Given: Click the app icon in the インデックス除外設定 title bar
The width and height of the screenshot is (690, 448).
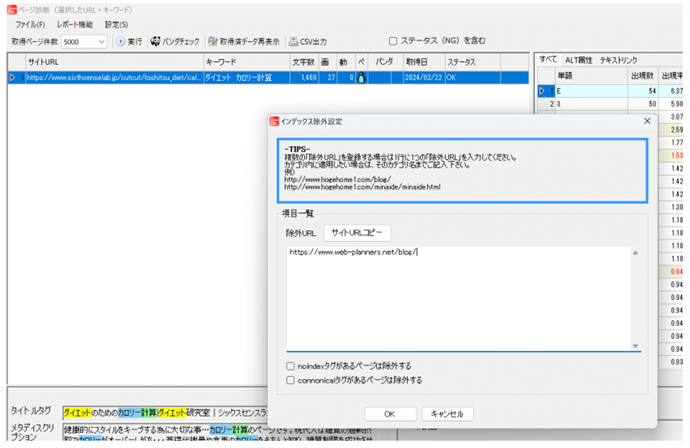Looking at the screenshot, I should click(275, 121).
